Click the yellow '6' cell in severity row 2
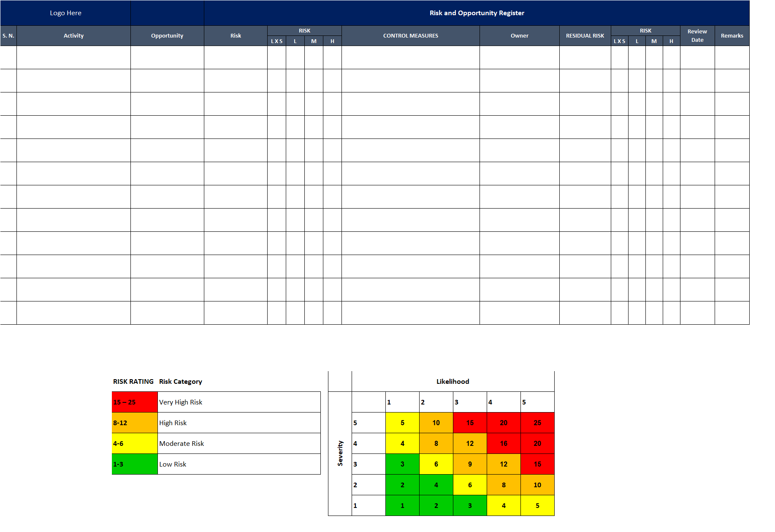The image size is (775, 532). 470,485
